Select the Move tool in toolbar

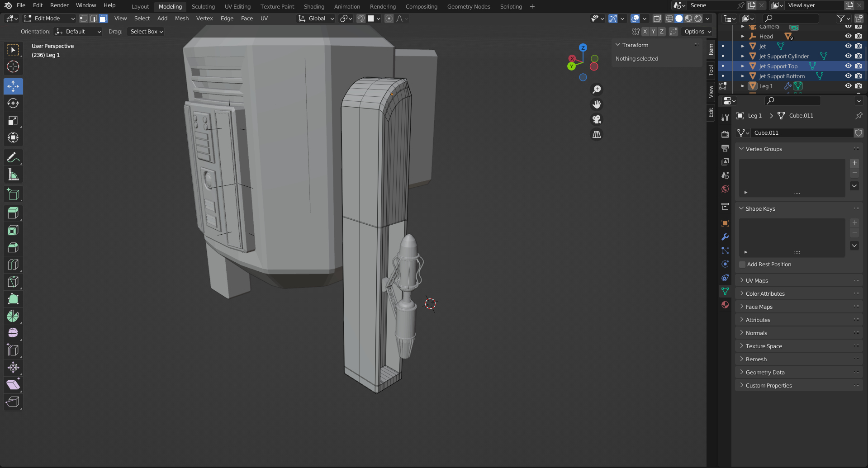pos(13,86)
